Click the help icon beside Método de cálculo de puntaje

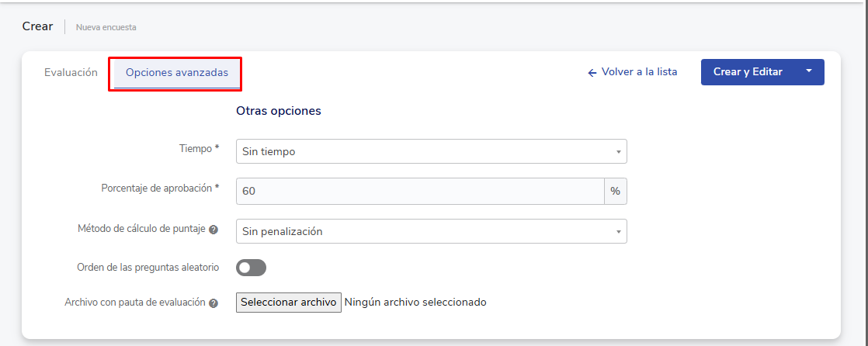click(x=214, y=230)
